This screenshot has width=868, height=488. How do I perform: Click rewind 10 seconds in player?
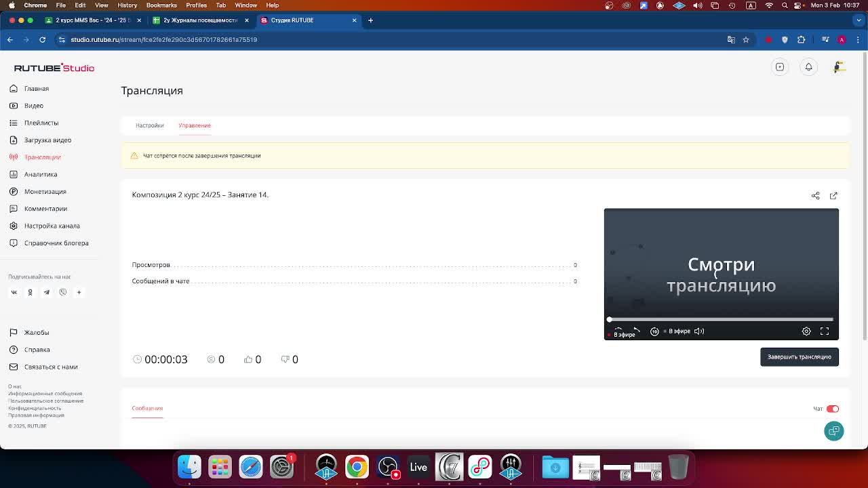[654, 331]
